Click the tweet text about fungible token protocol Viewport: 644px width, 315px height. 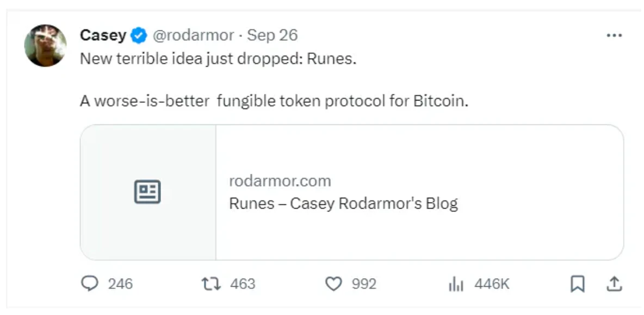(x=274, y=102)
